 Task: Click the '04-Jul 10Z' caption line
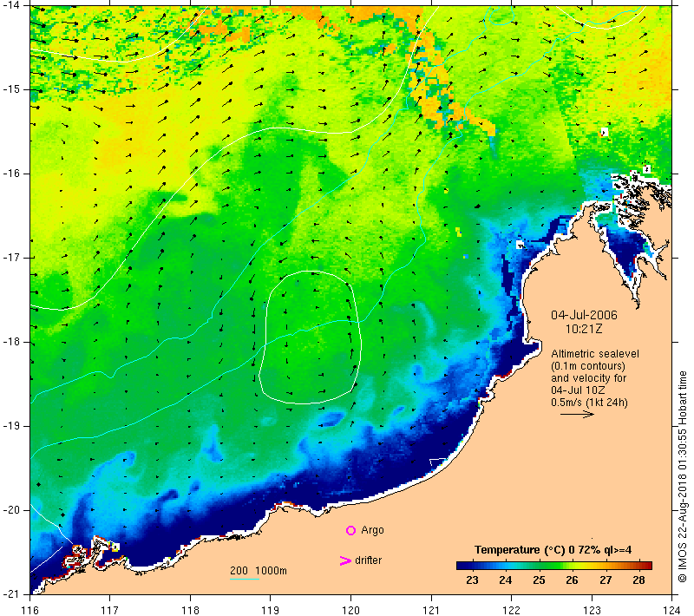[578, 390]
